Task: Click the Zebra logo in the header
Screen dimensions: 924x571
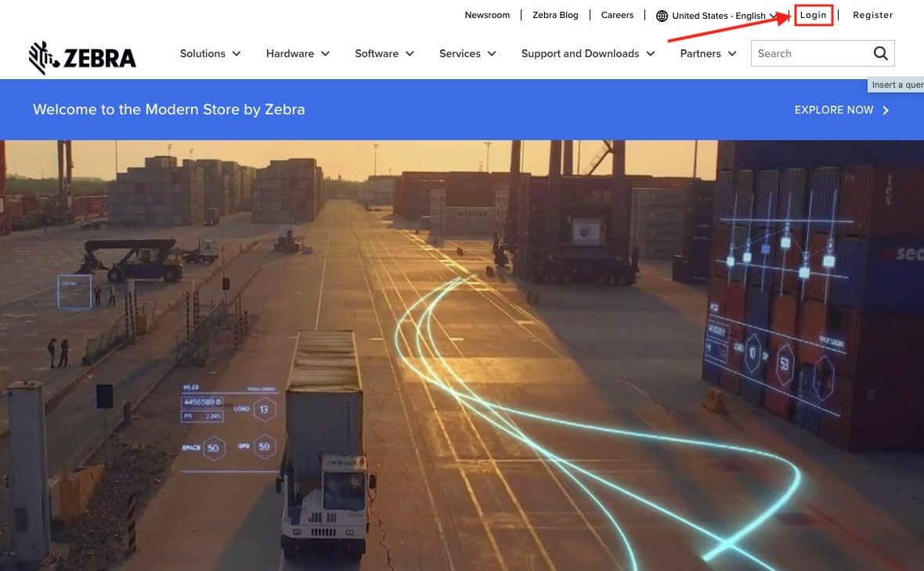Action: pos(82,57)
